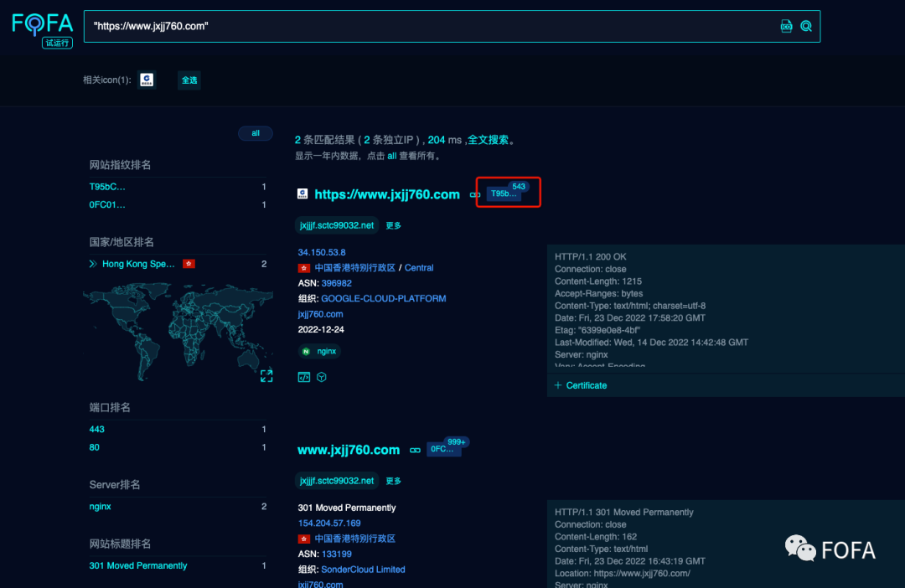Open ASN 396982
The image size is (905, 588).
tap(337, 283)
